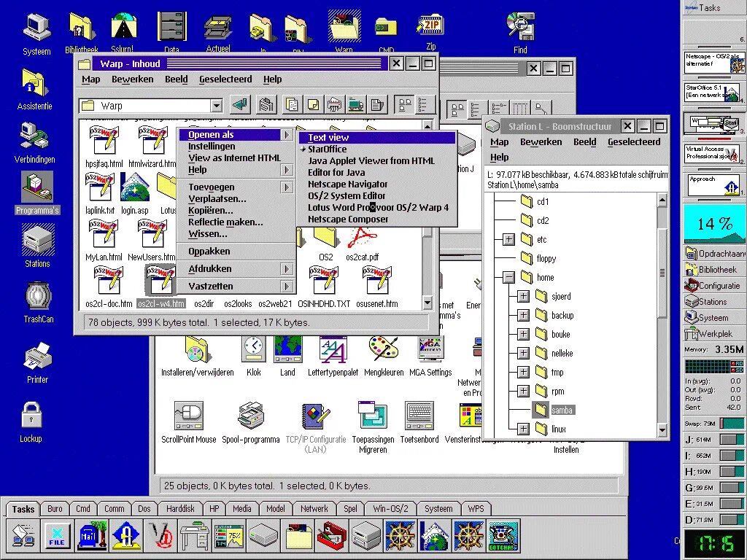Click the 14 % CPU usage meter

pyautogui.click(x=713, y=223)
